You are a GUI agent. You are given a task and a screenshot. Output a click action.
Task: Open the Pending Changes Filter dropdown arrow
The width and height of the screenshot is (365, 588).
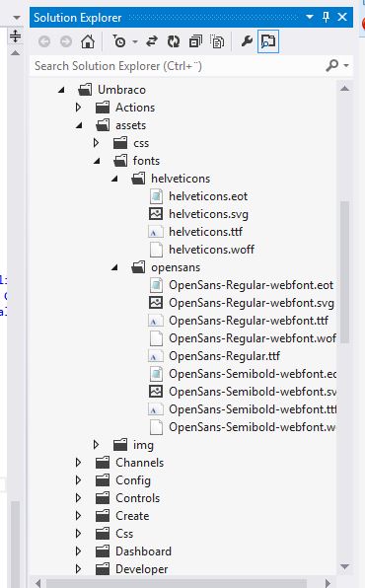tap(135, 41)
